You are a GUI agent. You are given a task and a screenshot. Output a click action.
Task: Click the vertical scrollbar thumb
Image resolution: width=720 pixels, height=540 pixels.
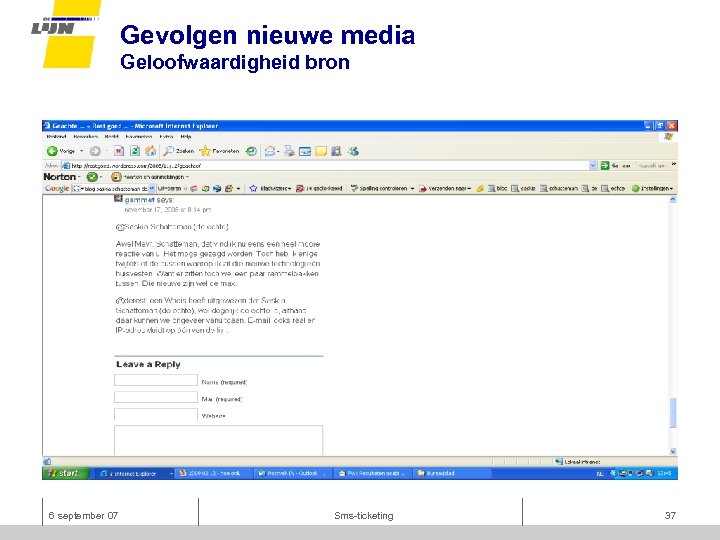(x=673, y=413)
